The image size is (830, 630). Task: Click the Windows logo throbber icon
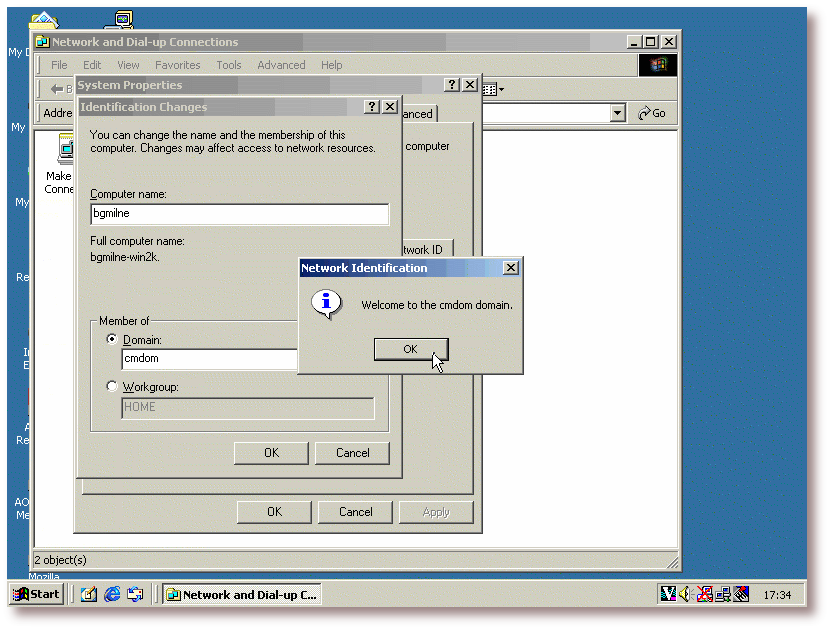pyautogui.click(x=658, y=65)
